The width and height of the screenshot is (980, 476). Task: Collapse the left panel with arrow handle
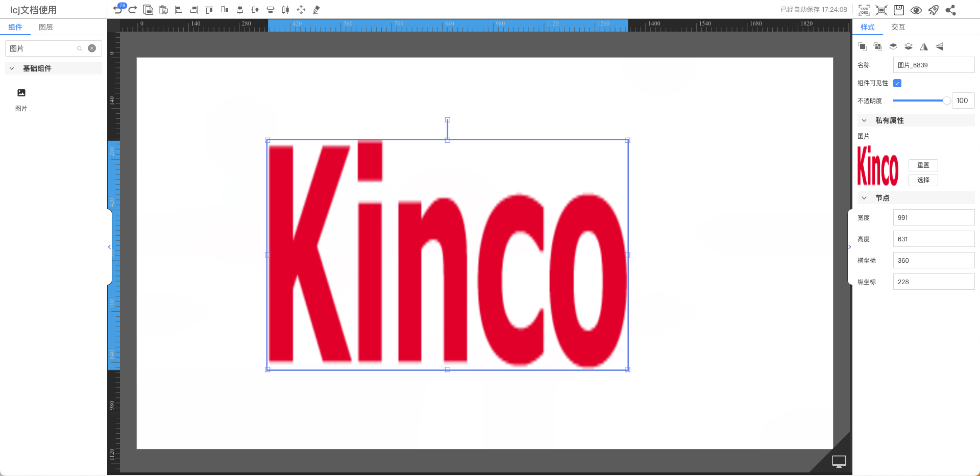pos(109,247)
